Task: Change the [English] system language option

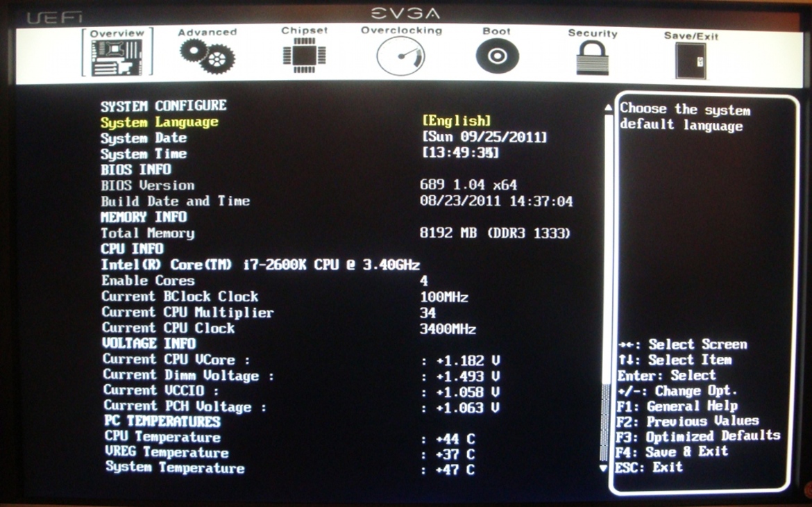Action: 456,121
